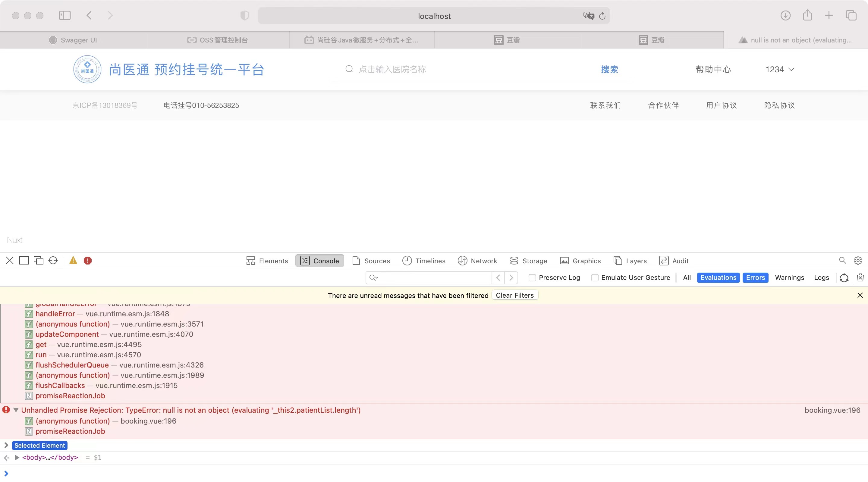
Task: Click the inspector element selection crosshair icon
Action: click(x=53, y=260)
